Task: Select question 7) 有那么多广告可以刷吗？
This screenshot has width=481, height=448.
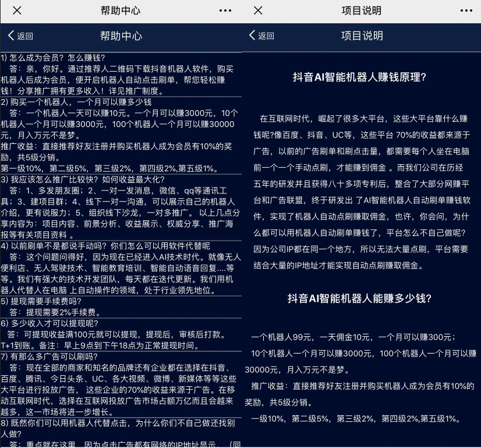Action: coord(49,357)
